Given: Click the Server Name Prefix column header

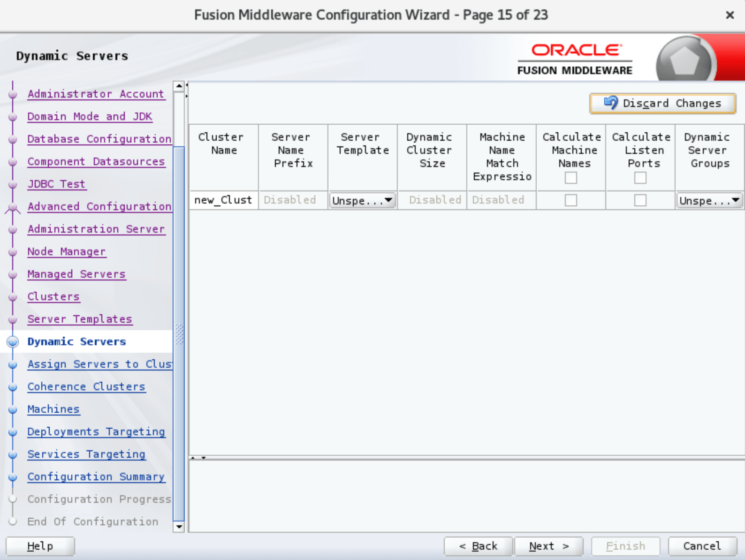Looking at the screenshot, I should [293, 158].
